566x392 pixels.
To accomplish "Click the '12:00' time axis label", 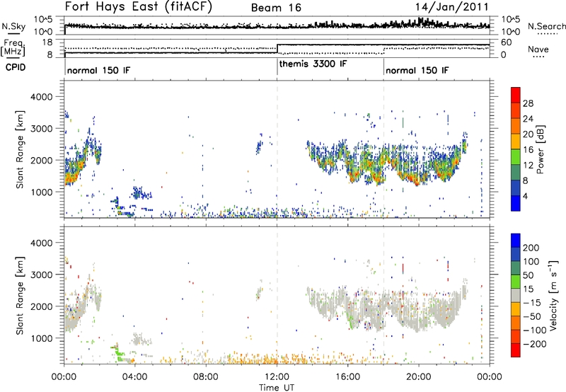I will coord(277,376).
